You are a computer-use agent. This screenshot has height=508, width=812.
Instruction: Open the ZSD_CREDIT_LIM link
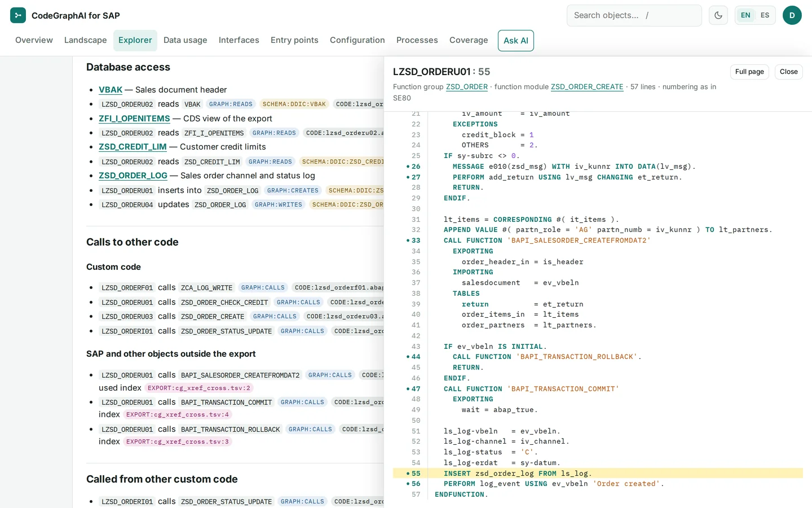click(x=133, y=147)
